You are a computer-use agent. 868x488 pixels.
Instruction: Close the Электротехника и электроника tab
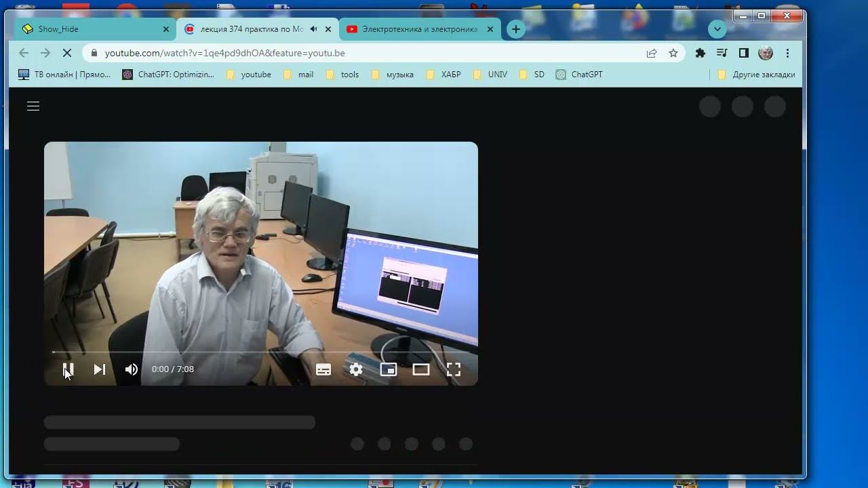(x=490, y=29)
